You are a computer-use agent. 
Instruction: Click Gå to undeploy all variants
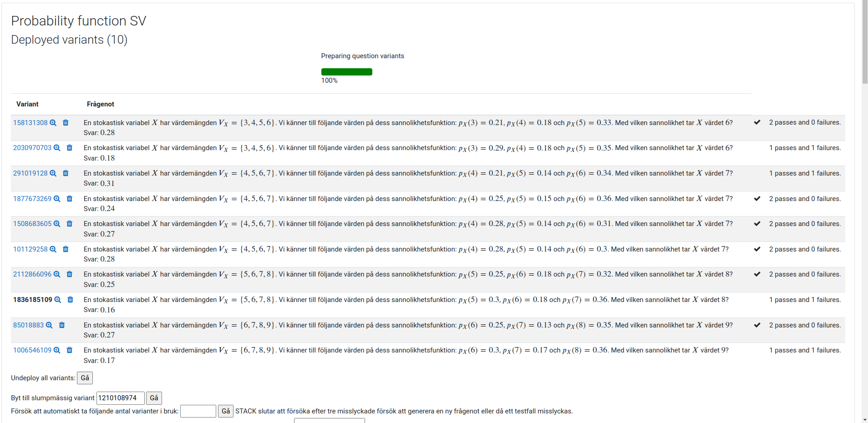pos(85,378)
